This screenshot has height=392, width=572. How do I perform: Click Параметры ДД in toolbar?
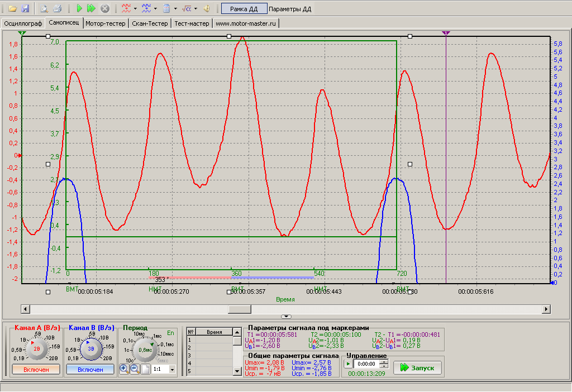pyautogui.click(x=290, y=9)
